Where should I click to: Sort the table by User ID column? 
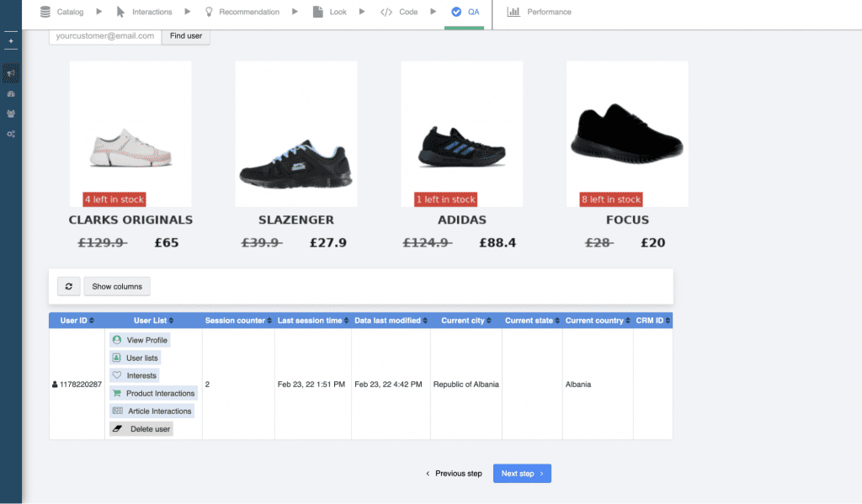click(77, 321)
